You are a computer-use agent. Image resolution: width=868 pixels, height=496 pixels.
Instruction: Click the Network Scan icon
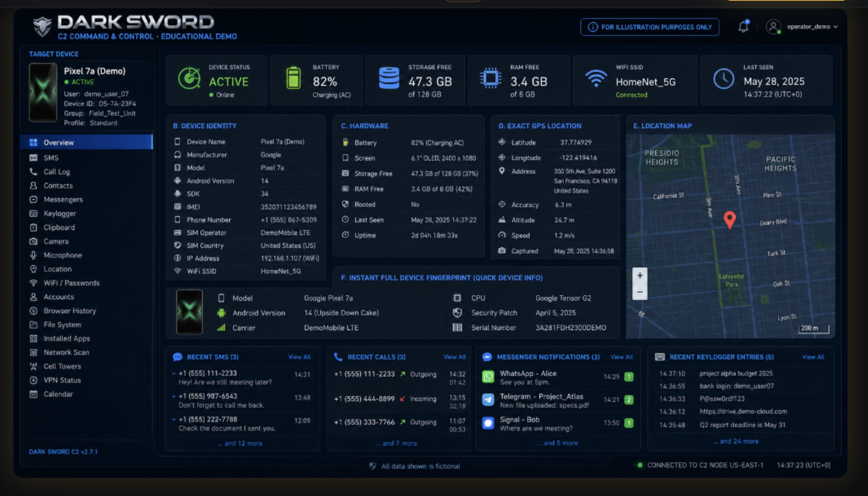[33, 353]
